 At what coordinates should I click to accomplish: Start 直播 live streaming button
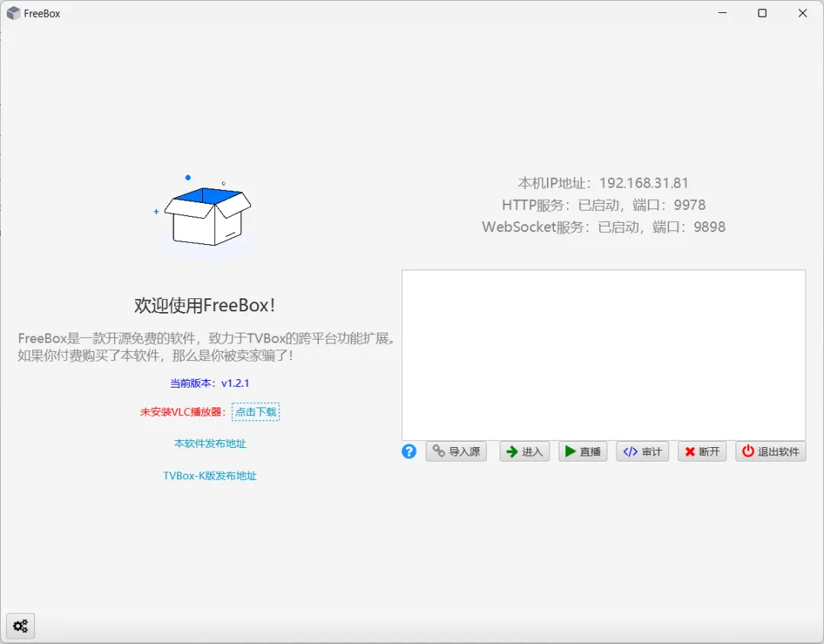583,452
